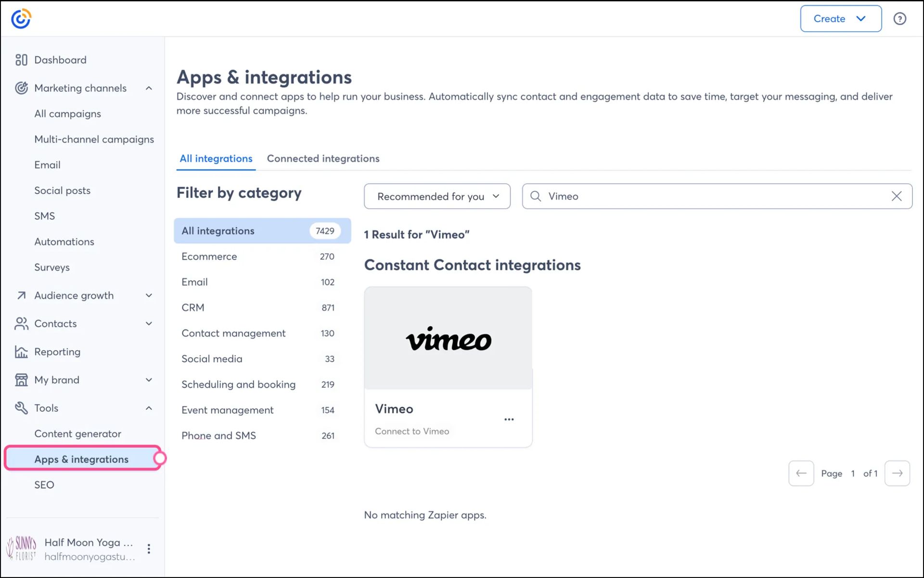
Task: Clear the Vimeo search with X
Action: 896,196
